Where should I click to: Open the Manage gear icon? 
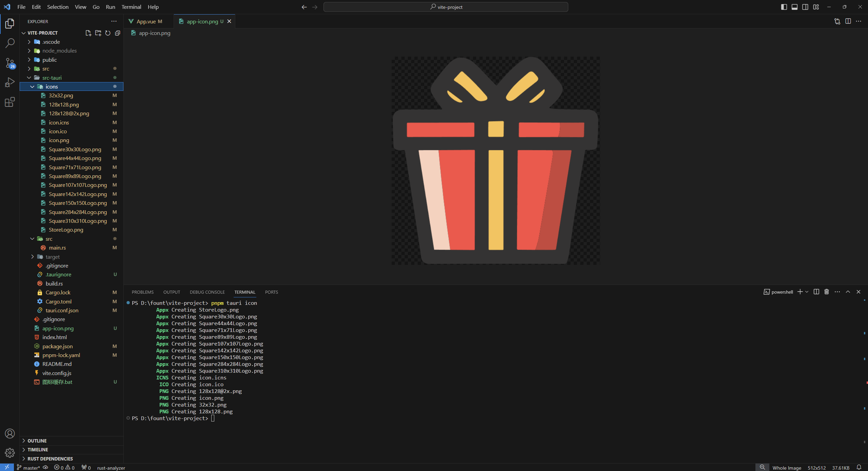click(x=10, y=453)
